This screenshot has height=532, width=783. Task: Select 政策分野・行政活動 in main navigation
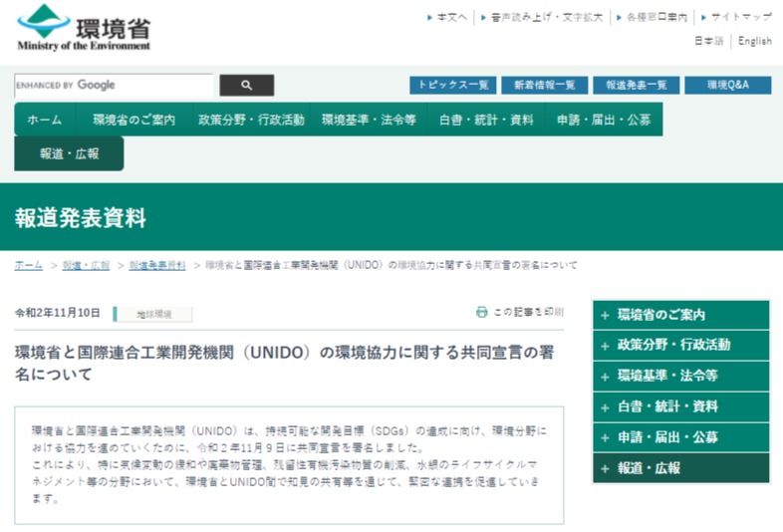click(251, 120)
